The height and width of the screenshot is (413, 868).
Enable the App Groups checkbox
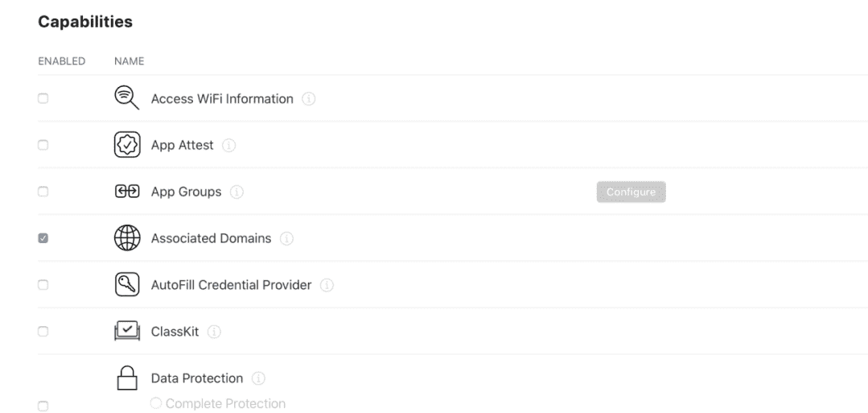point(43,192)
